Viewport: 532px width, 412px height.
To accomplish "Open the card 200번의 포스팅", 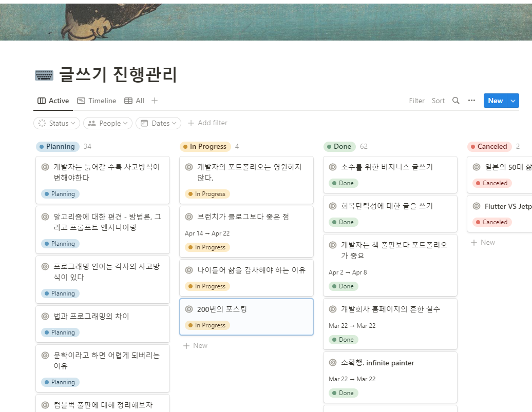I will (x=246, y=317).
